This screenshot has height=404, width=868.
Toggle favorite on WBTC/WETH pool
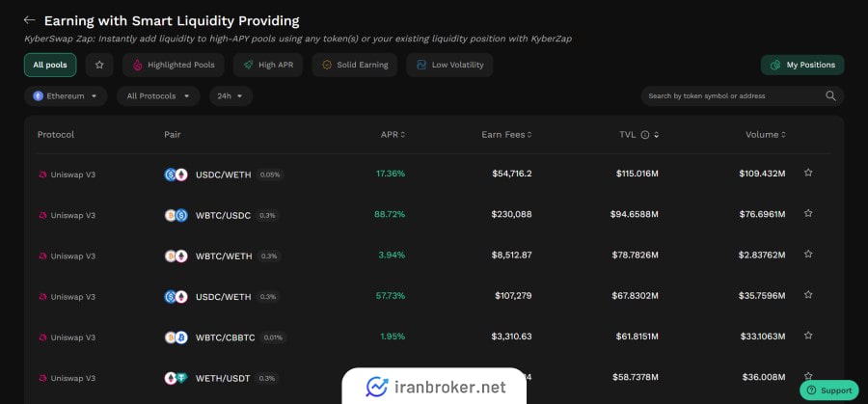pos(808,255)
